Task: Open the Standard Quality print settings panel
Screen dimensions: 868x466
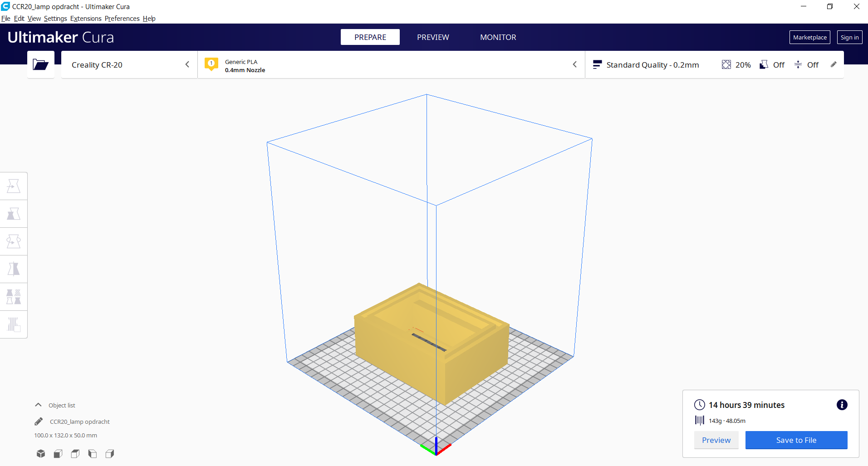Action: coord(715,65)
